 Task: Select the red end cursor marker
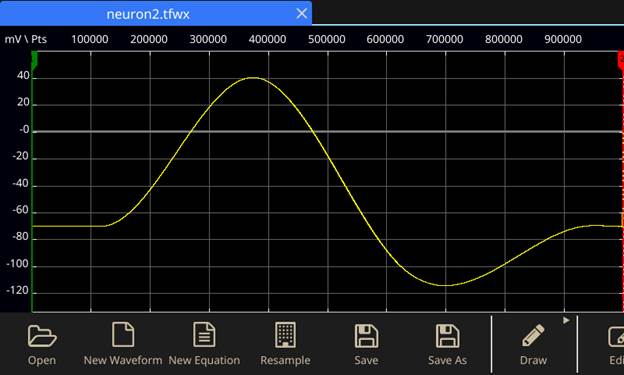pyautogui.click(x=621, y=61)
